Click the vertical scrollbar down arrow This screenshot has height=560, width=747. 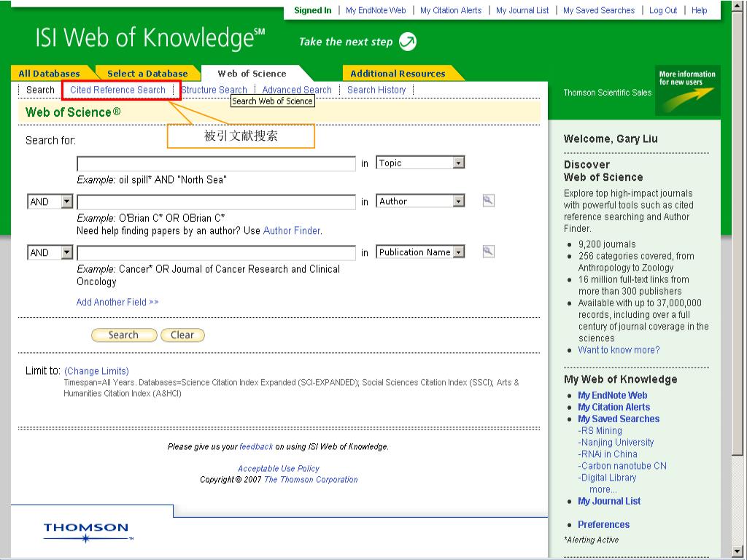click(738, 551)
